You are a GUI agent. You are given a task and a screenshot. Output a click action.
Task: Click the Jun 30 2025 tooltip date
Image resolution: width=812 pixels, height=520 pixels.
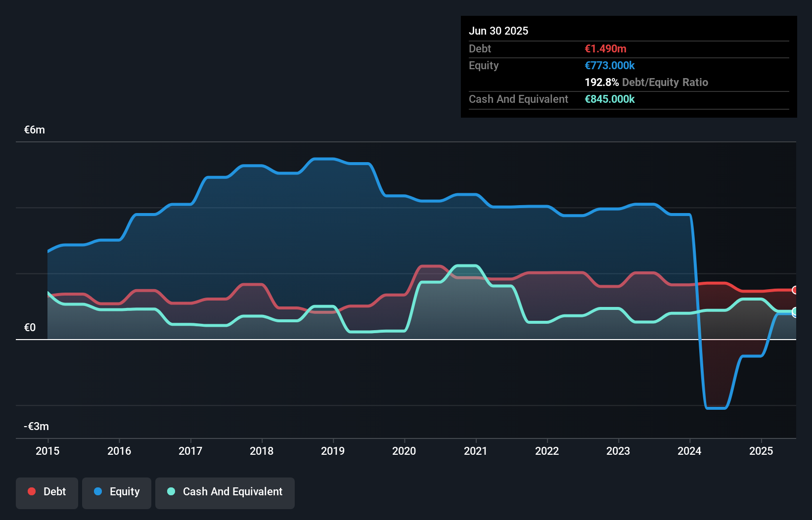click(498, 31)
